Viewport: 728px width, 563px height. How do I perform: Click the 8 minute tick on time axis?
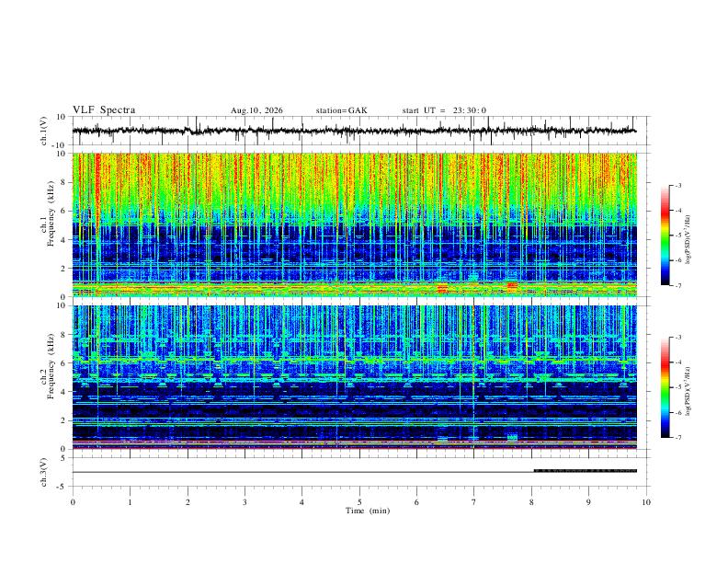pyautogui.click(x=531, y=502)
